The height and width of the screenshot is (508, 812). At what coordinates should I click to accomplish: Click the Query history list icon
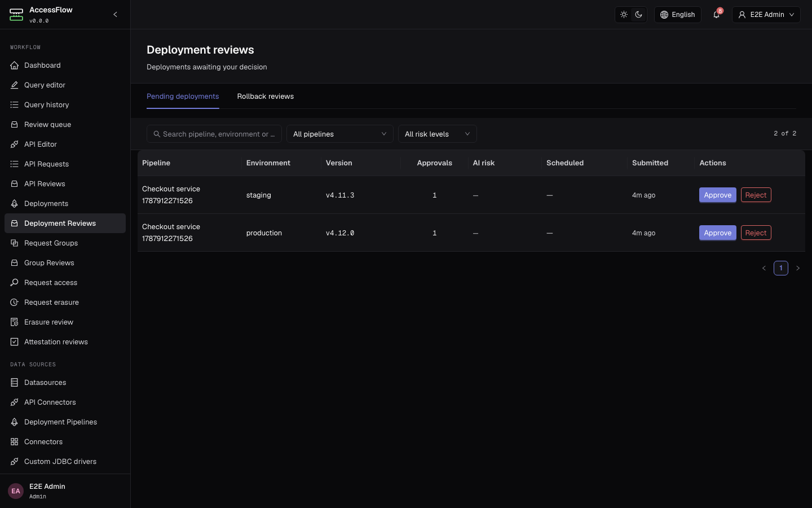(15, 105)
